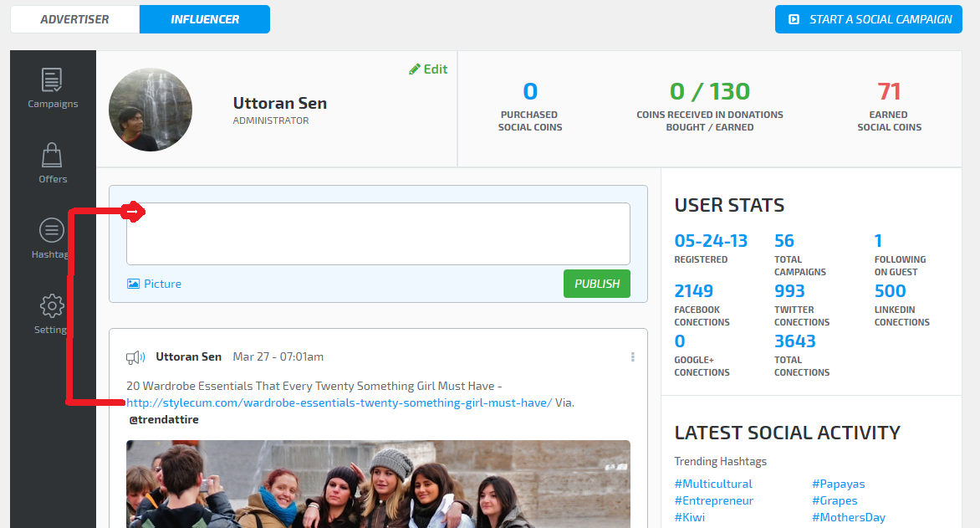Click the 05-24-13 registered date
The width and height of the screenshot is (980, 528).
point(711,241)
